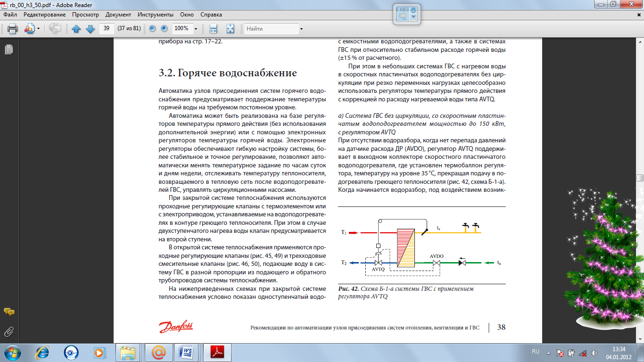The width and height of the screenshot is (644, 362).
Task: Click the clock showing 13:34
Action: (x=619, y=349)
